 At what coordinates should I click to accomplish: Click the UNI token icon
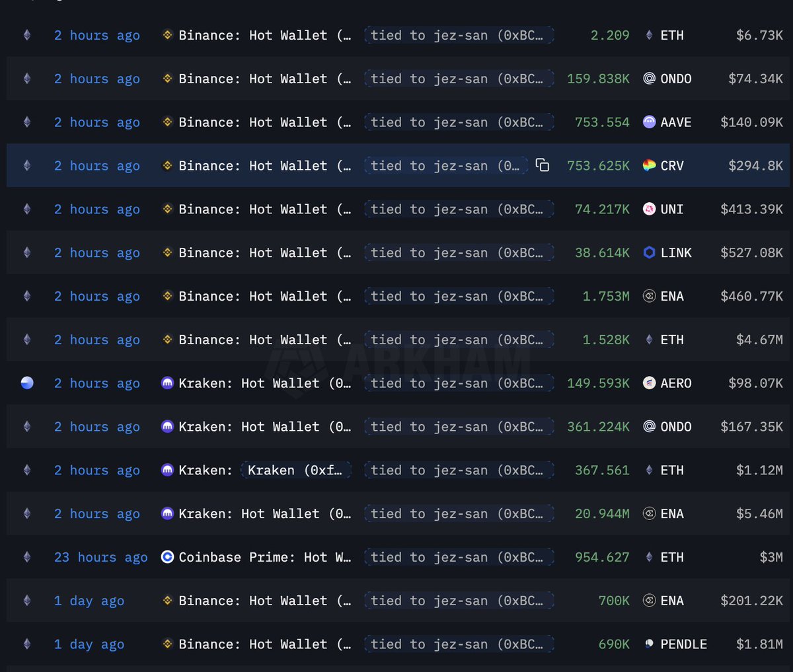[x=650, y=209]
